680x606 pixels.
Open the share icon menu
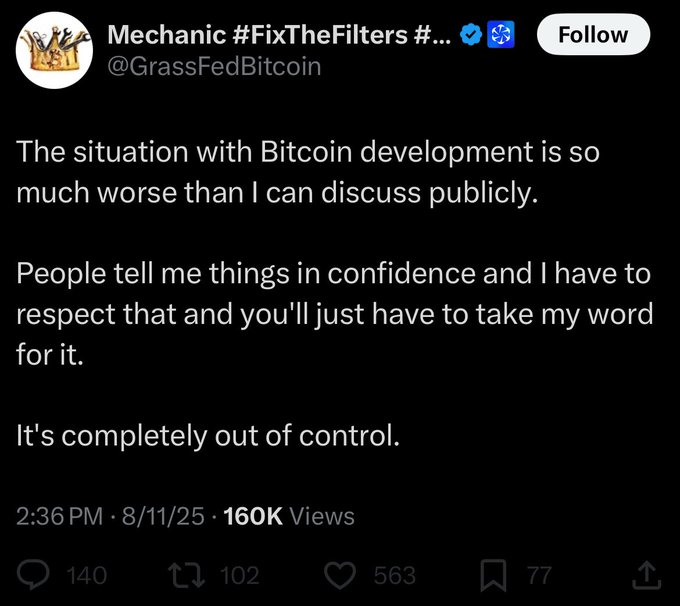pos(647,574)
